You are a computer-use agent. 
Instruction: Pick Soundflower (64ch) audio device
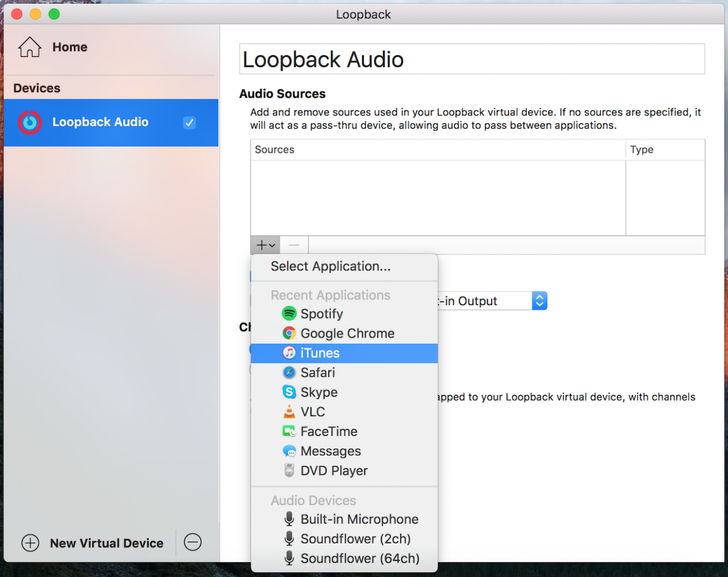(344, 558)
